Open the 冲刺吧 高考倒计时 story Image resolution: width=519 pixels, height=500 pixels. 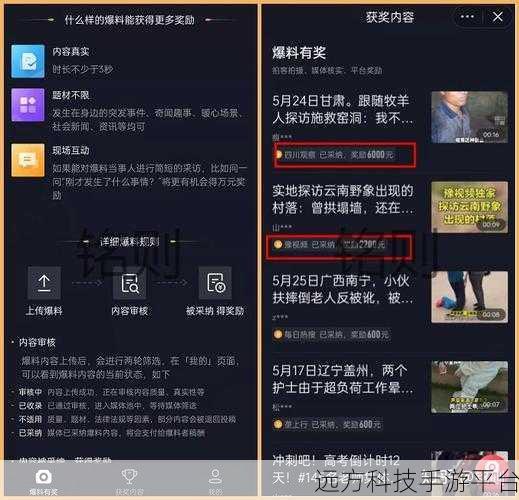point(336,469)
